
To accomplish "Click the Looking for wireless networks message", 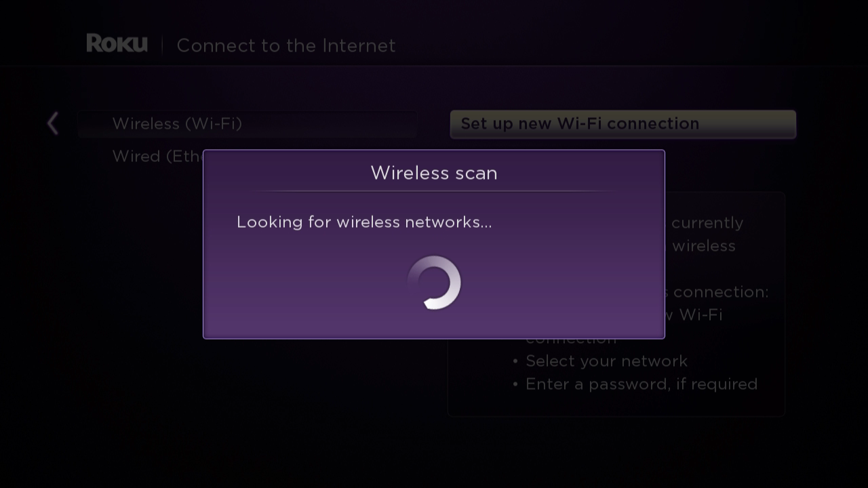I will pos(364,222).
